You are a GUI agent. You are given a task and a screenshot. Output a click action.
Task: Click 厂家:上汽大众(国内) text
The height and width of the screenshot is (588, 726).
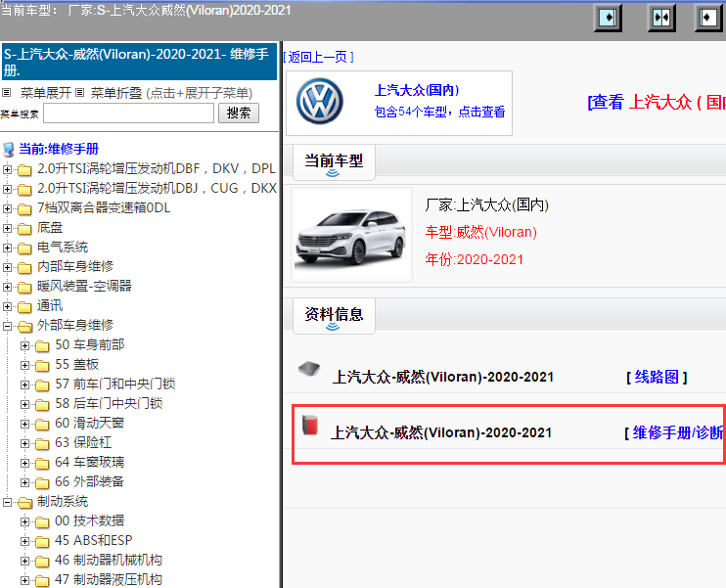coord(487,204)
